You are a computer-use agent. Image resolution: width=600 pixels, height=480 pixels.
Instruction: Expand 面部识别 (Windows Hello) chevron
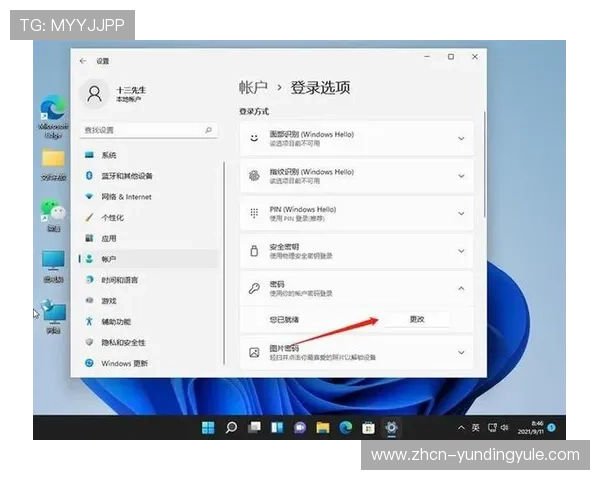click(461, 138)
